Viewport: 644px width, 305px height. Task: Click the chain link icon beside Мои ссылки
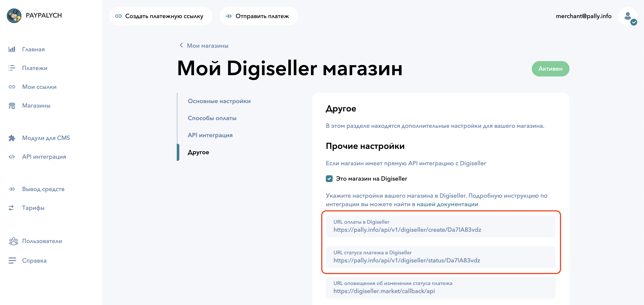click(12, 87)
